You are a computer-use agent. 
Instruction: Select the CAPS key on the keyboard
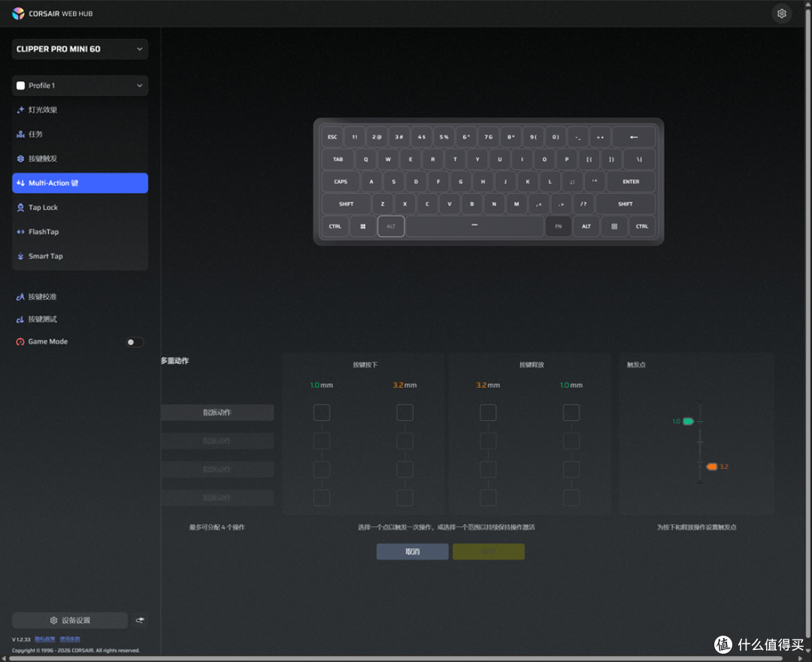341,182
